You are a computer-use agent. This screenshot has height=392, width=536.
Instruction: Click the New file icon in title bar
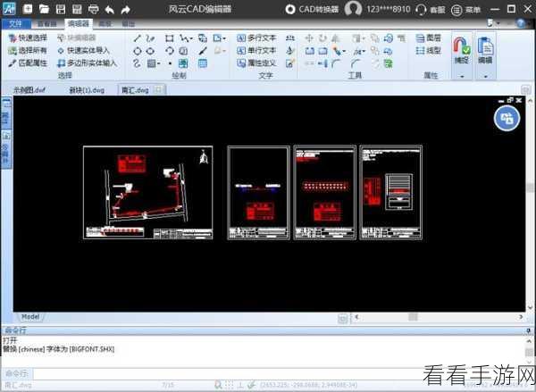(28, 9)
